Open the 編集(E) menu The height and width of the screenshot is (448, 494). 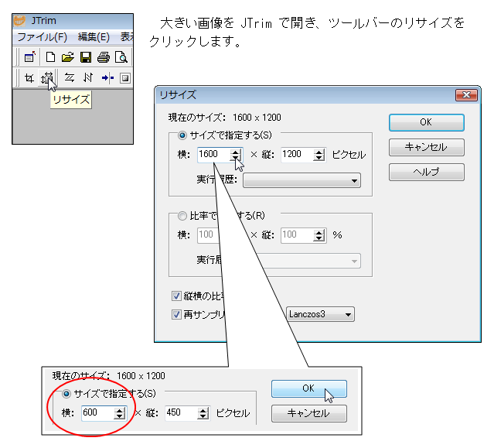(x=94, y=37)
